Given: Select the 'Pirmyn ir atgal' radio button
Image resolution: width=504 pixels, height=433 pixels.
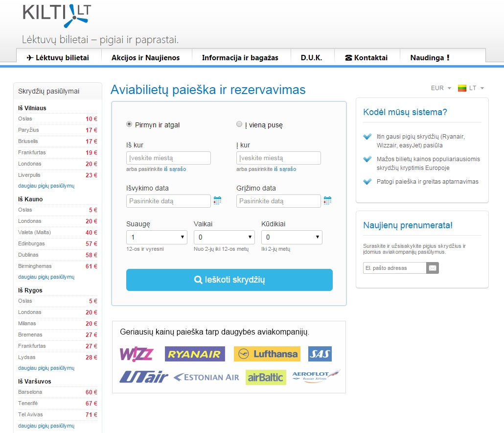Looking at the screenshot, I should (x=129, y=124).
